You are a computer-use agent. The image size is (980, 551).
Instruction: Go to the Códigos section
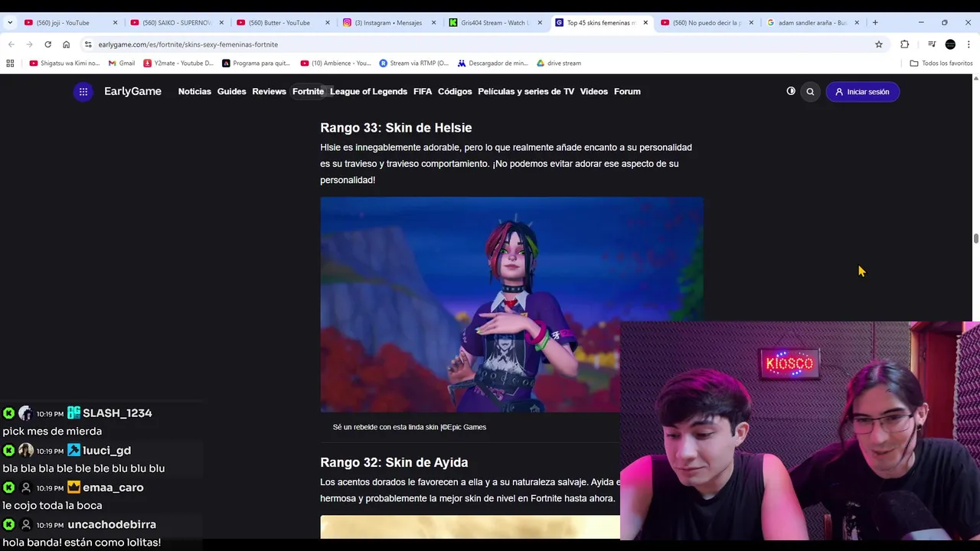point(455,91)
